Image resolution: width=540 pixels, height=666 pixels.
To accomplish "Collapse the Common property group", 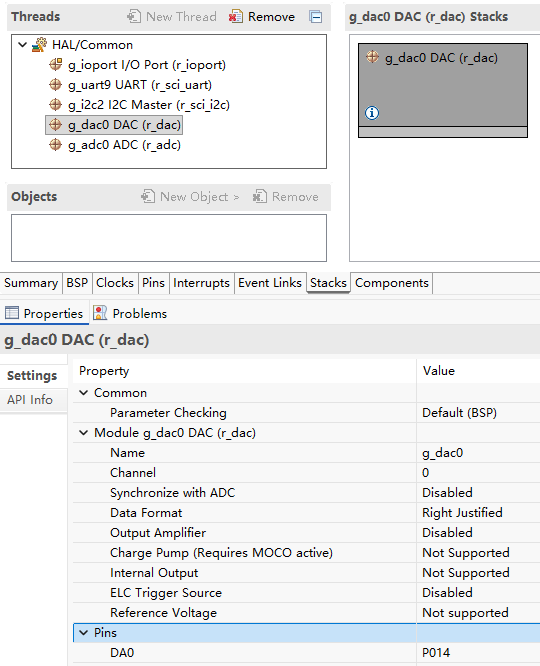I will coord(84,393).
